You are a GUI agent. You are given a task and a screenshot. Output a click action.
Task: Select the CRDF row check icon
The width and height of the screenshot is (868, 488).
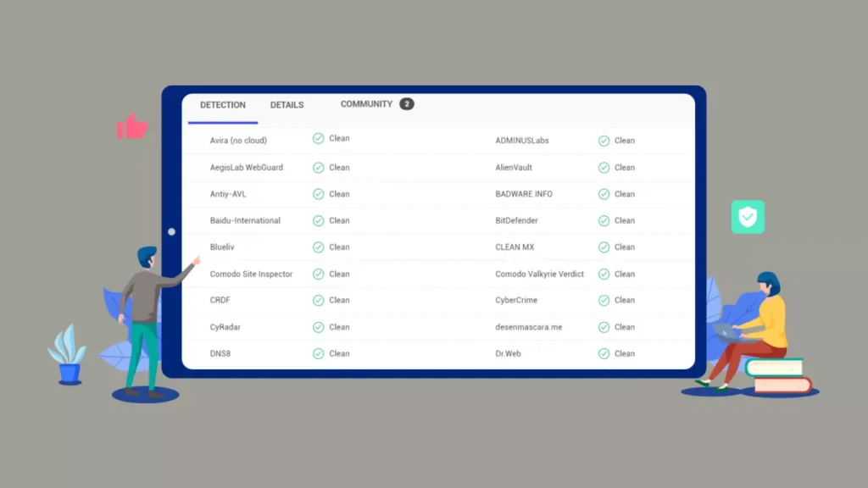(x=319, y=301)
